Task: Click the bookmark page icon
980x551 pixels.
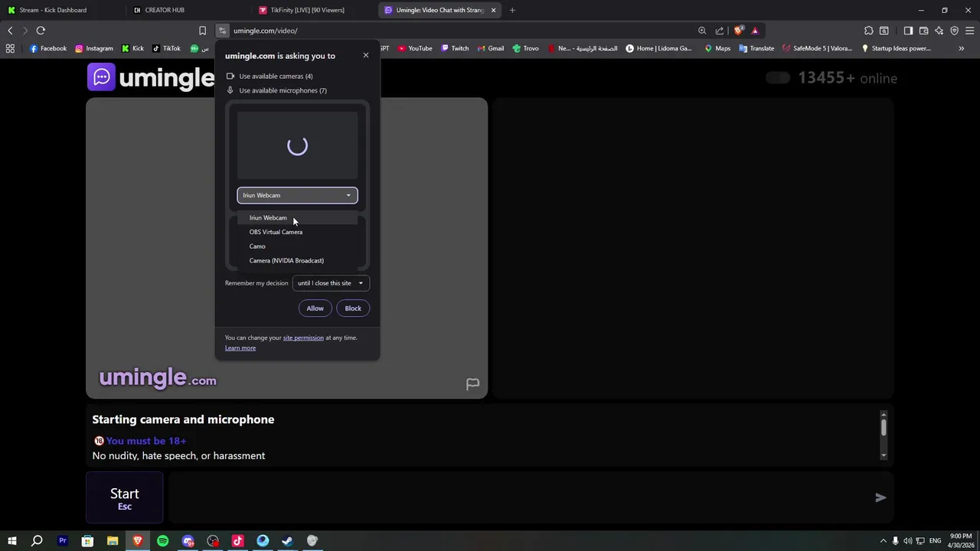Action: [202, 31]
